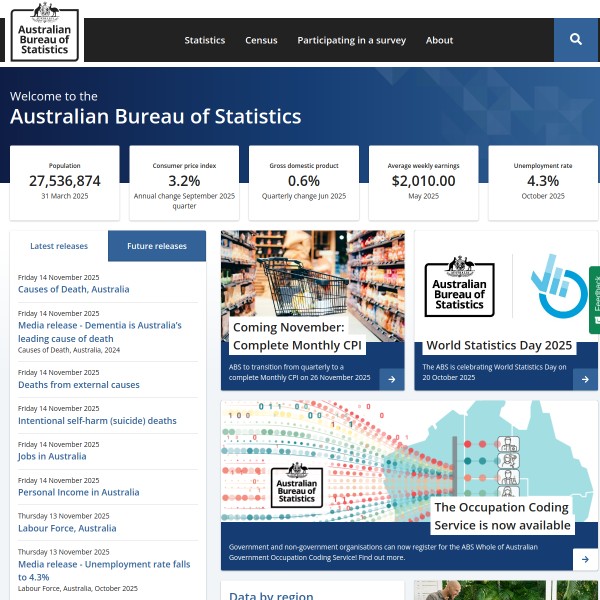Click the arrow on World Statistics Day card
This screenshot has height=600, width=600.
585,379
